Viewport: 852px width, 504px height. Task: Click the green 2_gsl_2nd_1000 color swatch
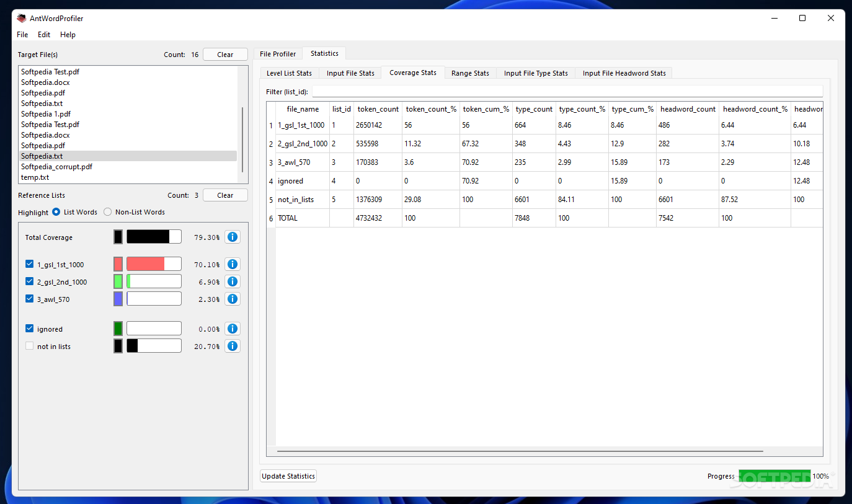(x=118, y=281)
